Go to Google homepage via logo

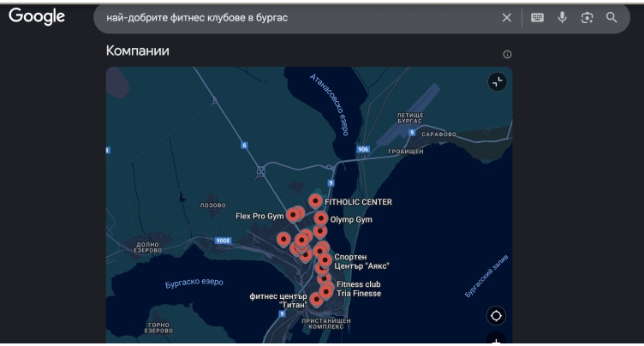coord(37,16)
